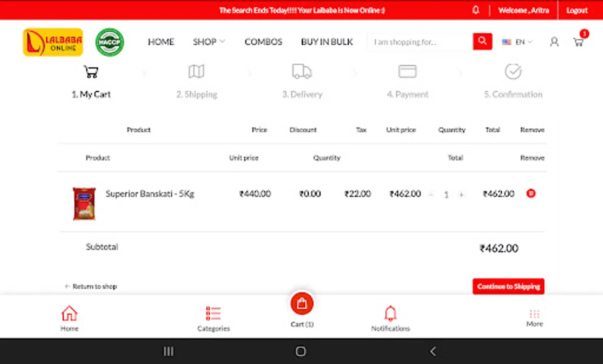Select the Shipping step map icon

[197, 72]
